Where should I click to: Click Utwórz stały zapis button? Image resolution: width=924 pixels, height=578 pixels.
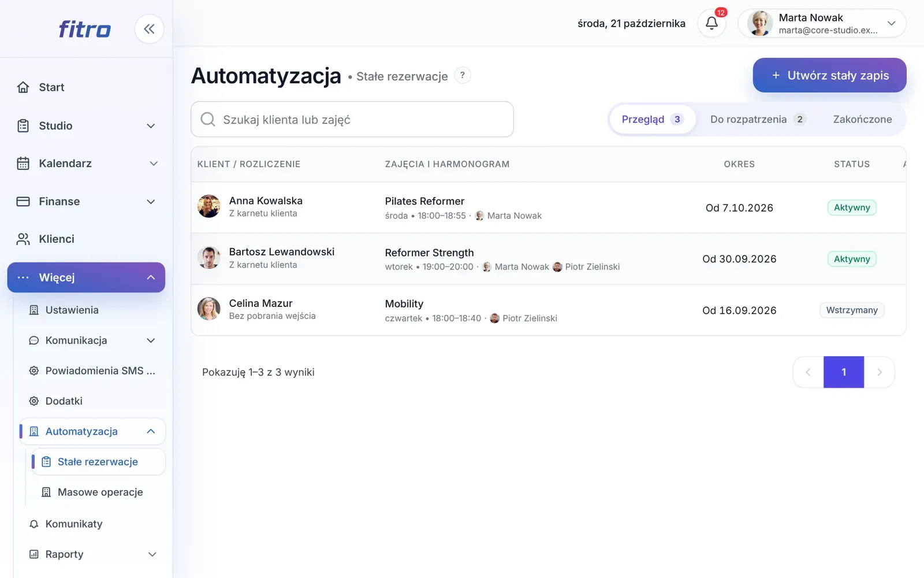tap(829, 75)
